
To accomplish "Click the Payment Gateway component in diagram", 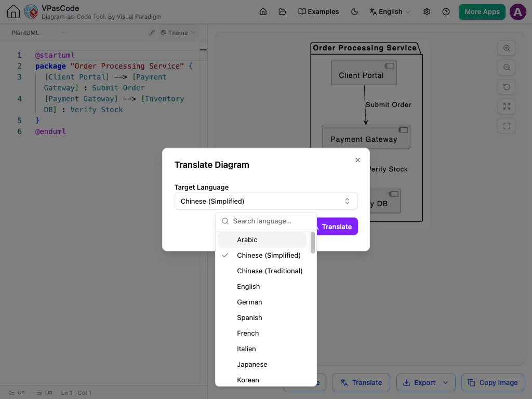I will [x=366, y=137].
